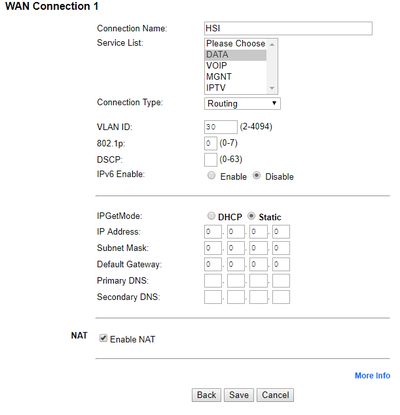Click the Cancel button

click(x=275, y=395)
